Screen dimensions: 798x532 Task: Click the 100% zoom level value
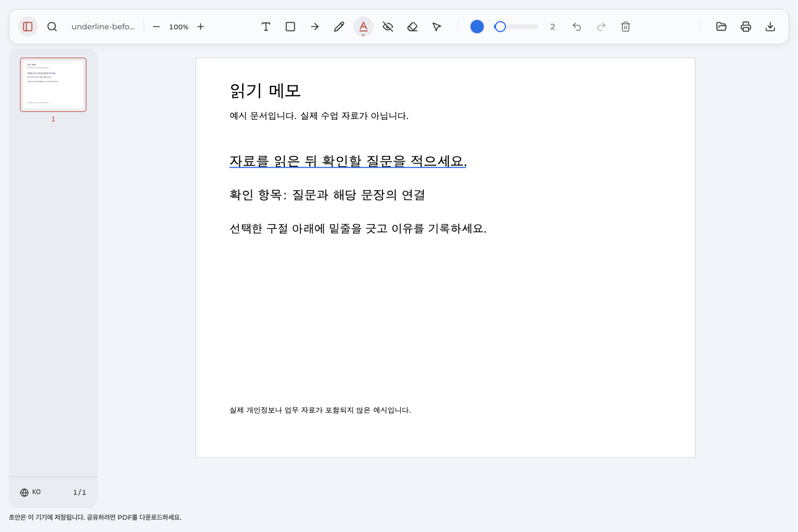point(178,27)
